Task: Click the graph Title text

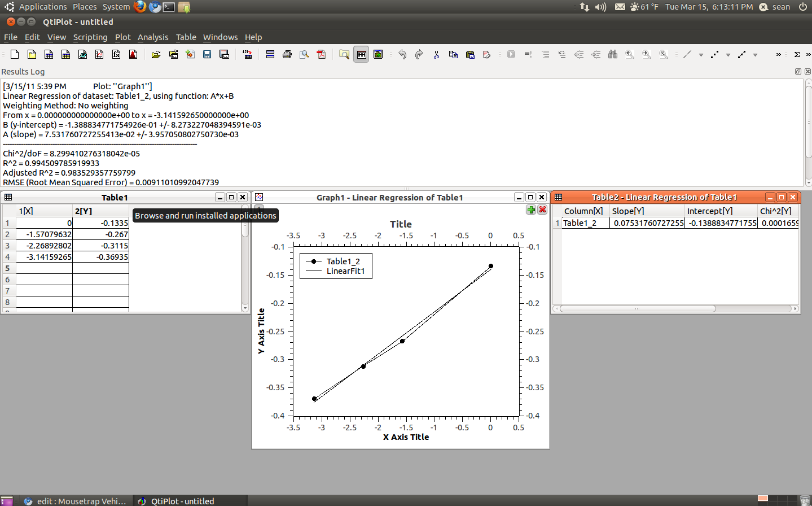Action: tap(401, 224)
